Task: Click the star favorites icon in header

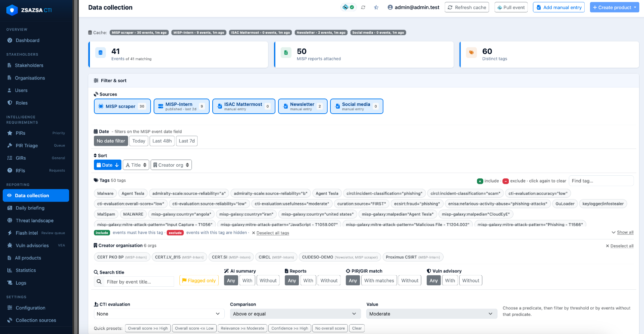Action: coord(376,7)
